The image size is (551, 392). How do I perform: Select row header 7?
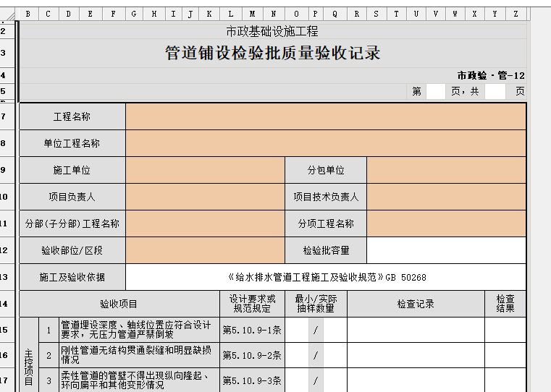coord(5,117)
